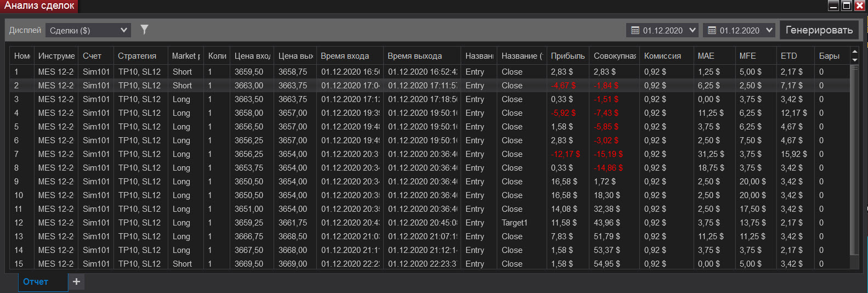Viewport: 868px width, 293px height.
Task: Close the Анализ сделок window
Action: point(860,5)
